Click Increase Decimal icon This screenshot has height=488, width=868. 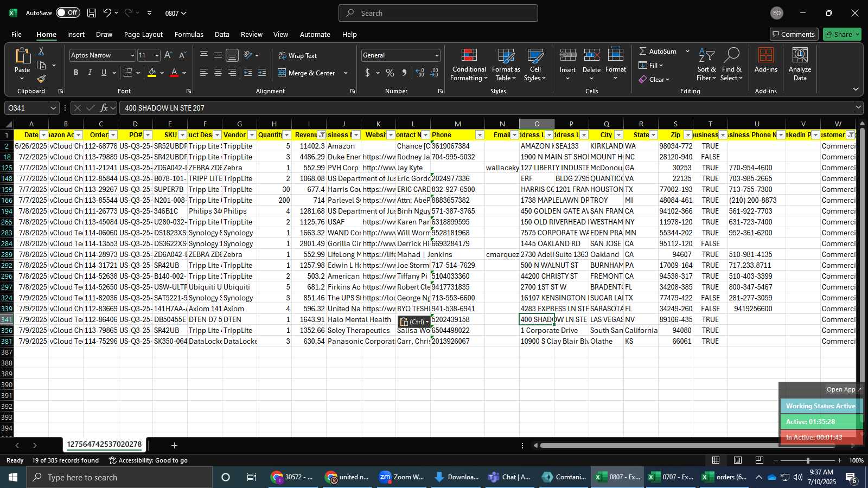click(420, 73)
